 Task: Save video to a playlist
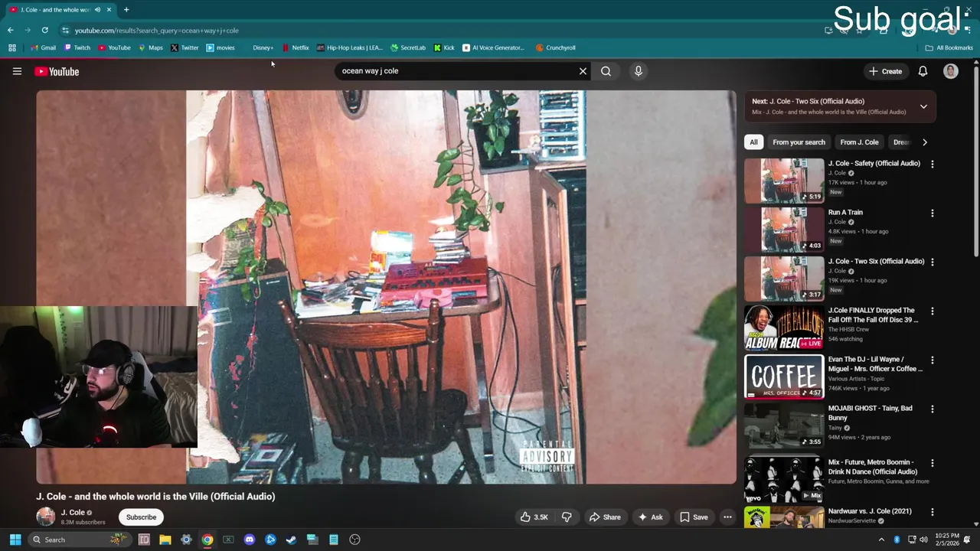click(x=694, y=517)
